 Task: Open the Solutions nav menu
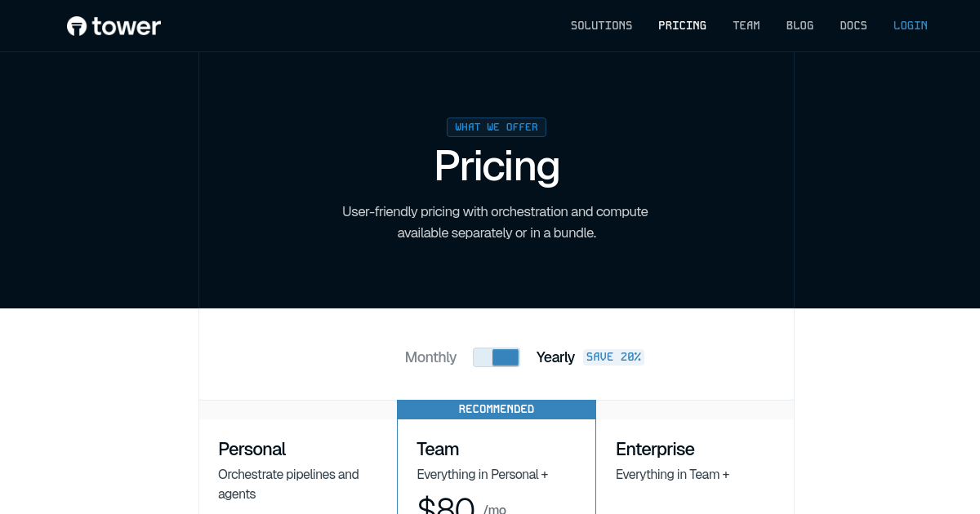601,25
